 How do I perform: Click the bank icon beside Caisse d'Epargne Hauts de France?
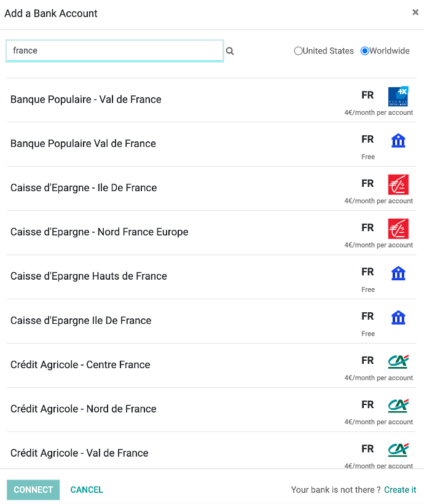coord(398,274)
